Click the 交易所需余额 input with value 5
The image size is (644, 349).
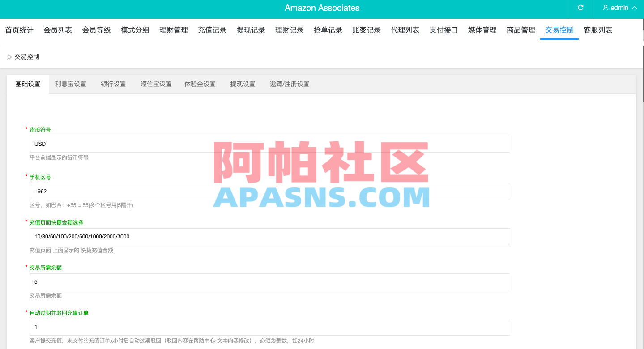tap(269, 282)
